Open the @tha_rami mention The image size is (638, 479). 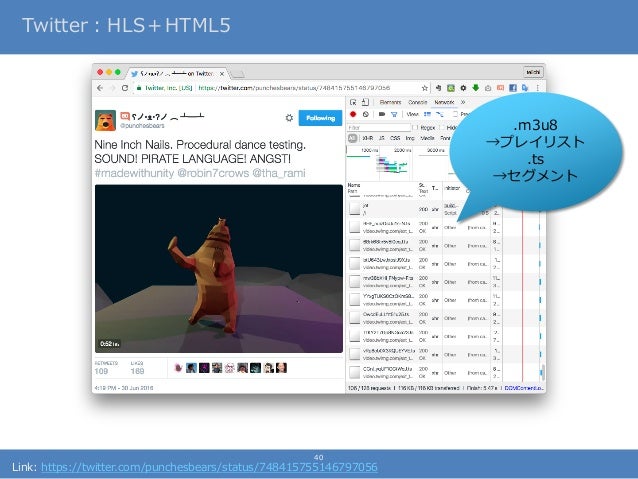tap(279, 173)
